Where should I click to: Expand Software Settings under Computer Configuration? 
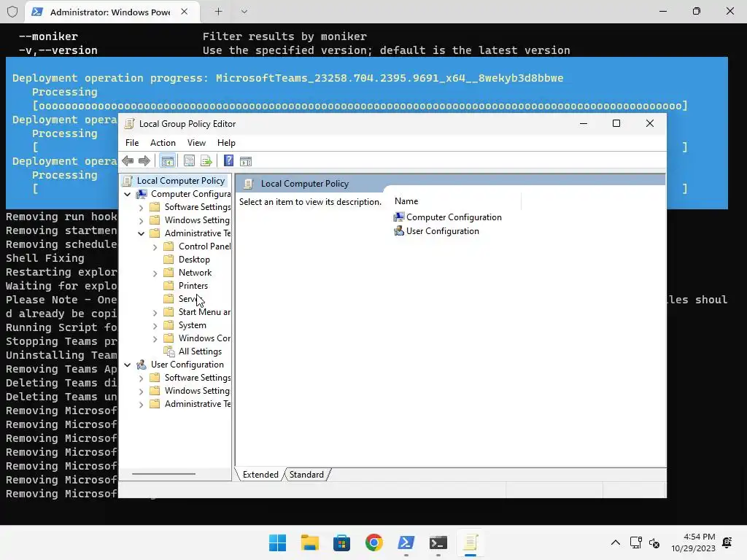[x=141, y=208]
